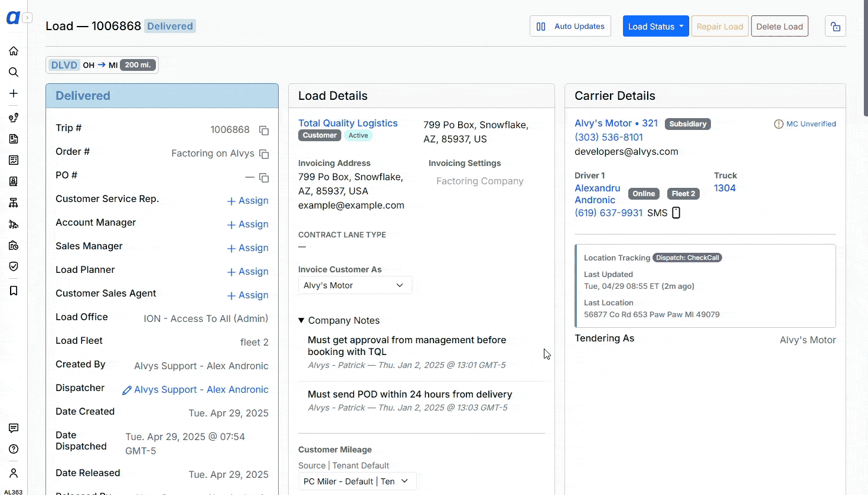This screenshot has width=868, height=495.
Task: Click the Delete Load button
Action: click(779, 27)
